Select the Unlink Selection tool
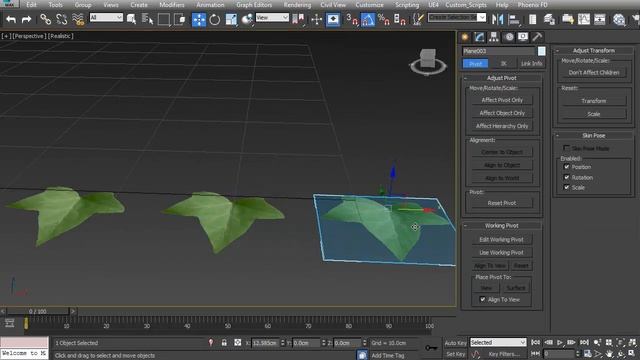The image size is (640, 360). 62,19
